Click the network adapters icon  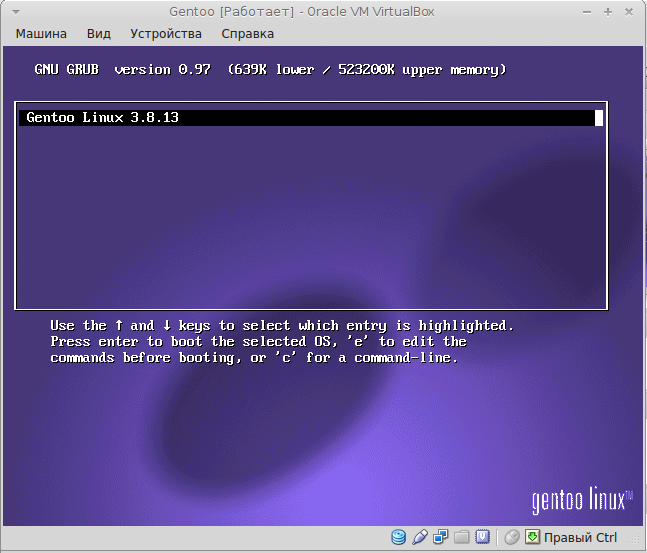pos(440,537)
